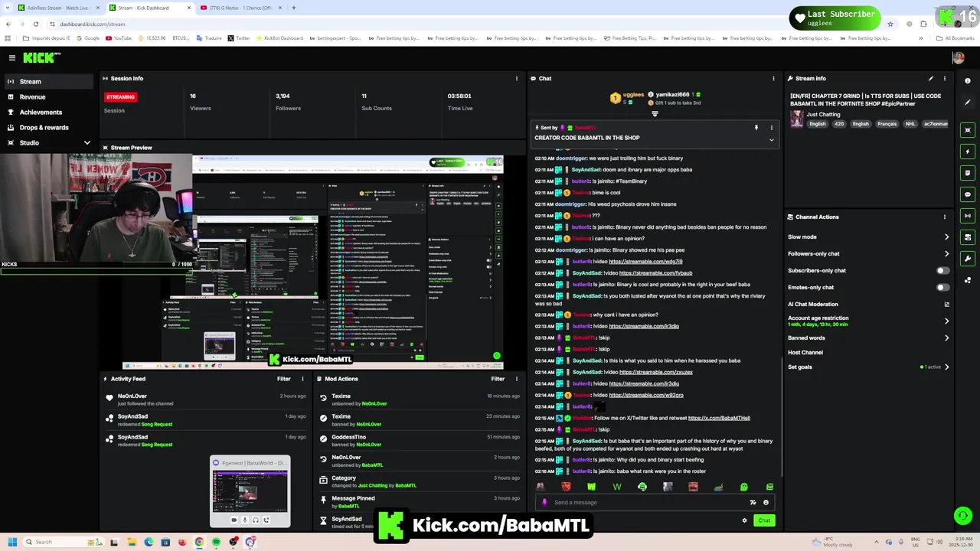This screenshot has width=980, height=551.
Task: Click the Windows taskbar Search box
Action: 64,542
